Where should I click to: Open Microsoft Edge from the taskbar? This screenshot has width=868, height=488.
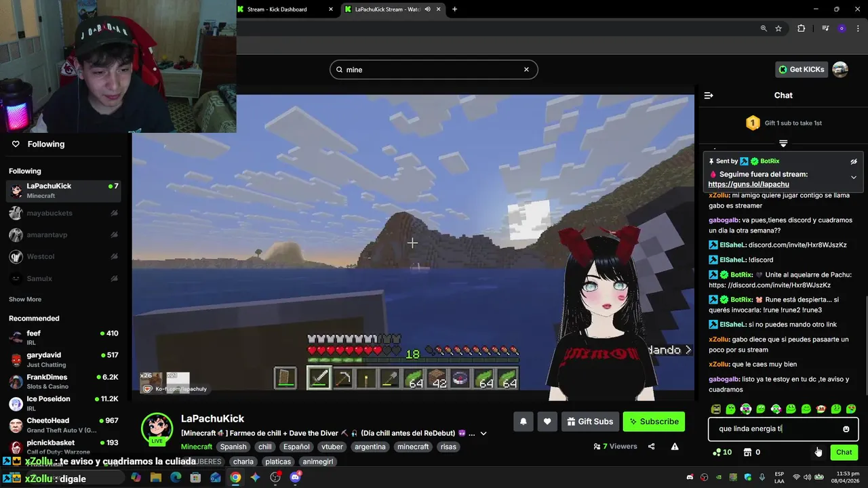[x=176, y=477]
